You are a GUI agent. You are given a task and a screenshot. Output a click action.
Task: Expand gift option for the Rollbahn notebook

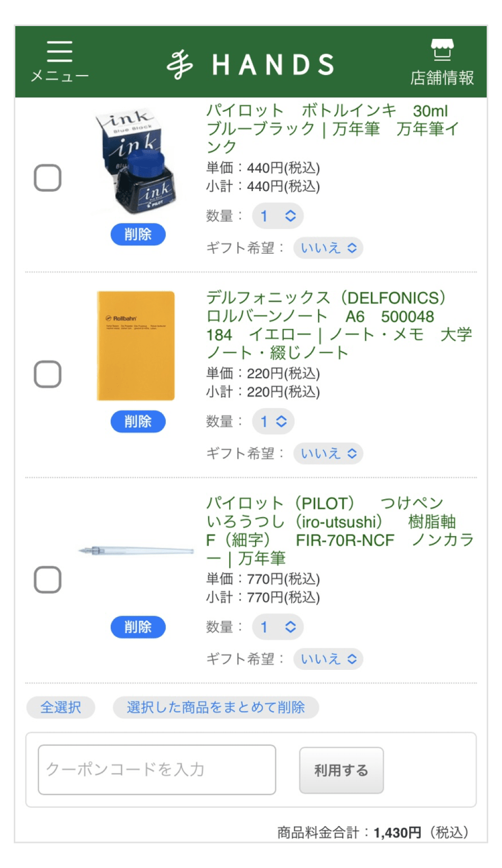coord(328,453)
